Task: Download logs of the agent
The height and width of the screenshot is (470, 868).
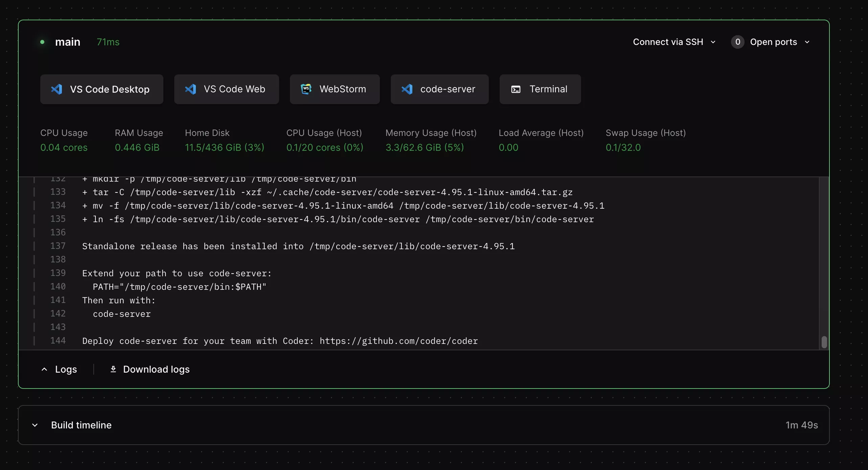Action: point(150,369)
